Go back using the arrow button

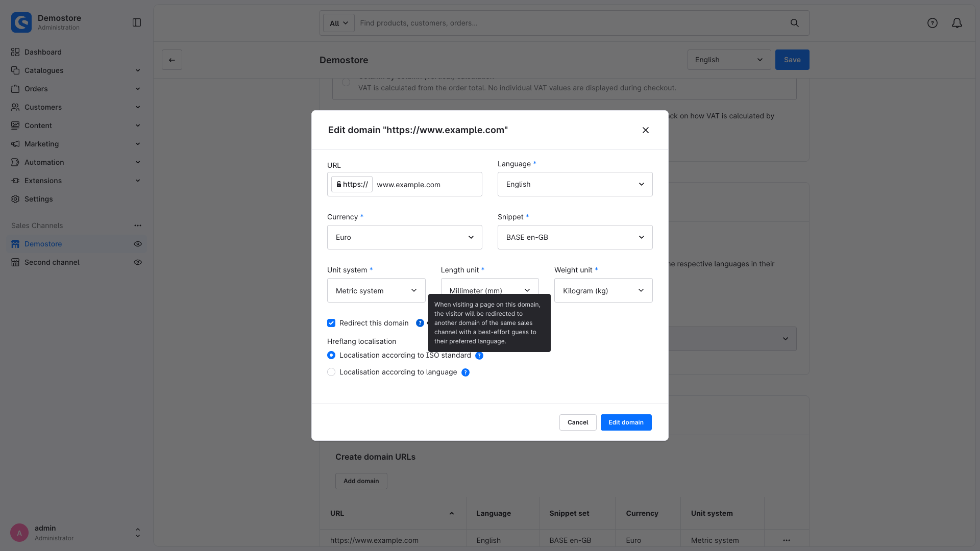point(172,60)
